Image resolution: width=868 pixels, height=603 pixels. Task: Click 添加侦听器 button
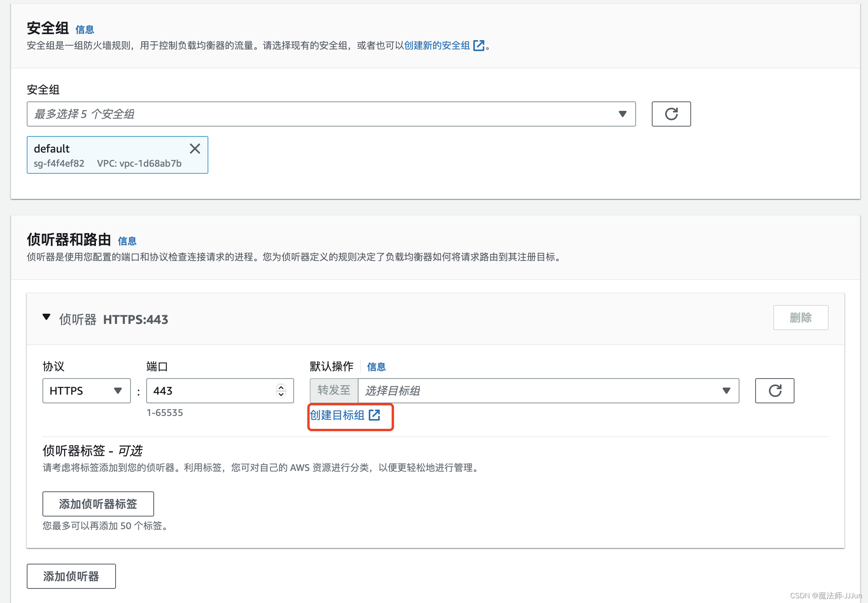click(71, 576)
